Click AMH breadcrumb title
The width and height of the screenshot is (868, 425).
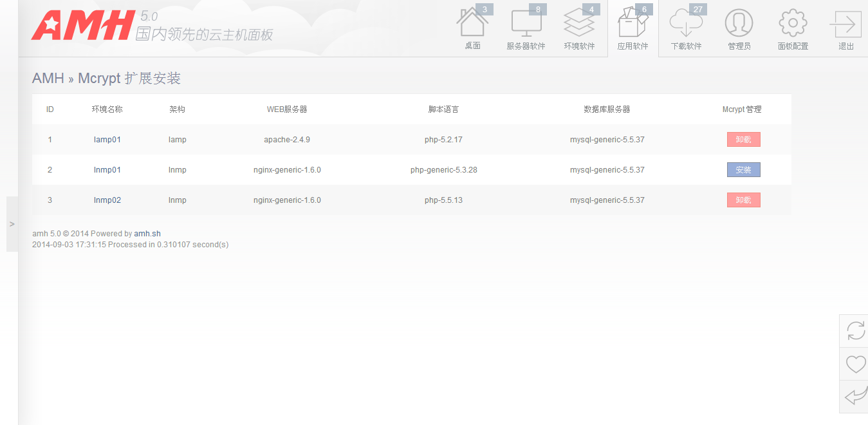[x=48, y=79]
